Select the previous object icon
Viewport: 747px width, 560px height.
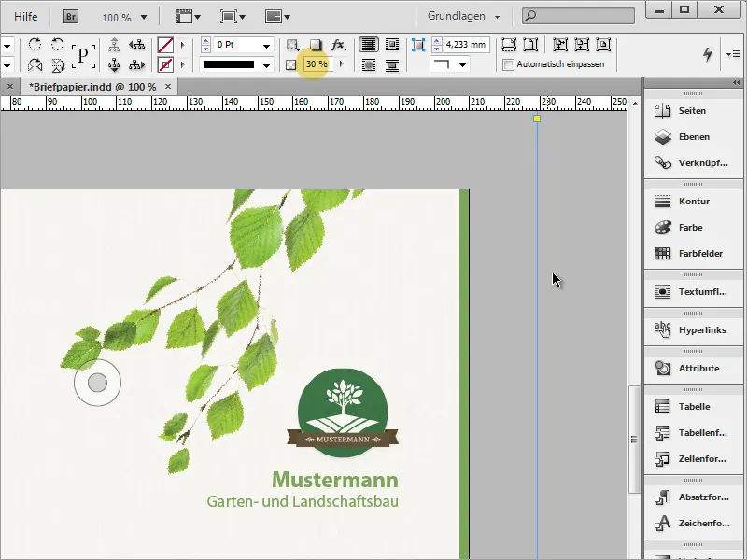coord(136,45)
